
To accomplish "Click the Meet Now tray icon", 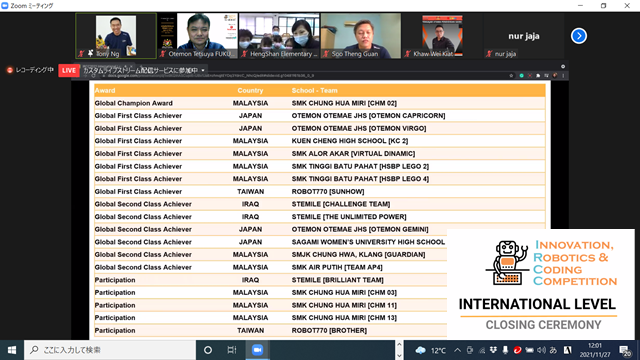I will point(470,350).
